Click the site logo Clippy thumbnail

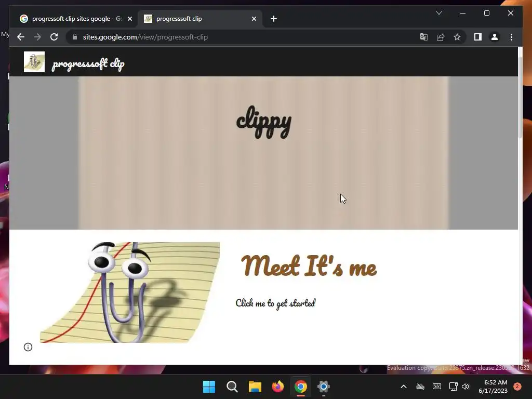click(34, 62)
